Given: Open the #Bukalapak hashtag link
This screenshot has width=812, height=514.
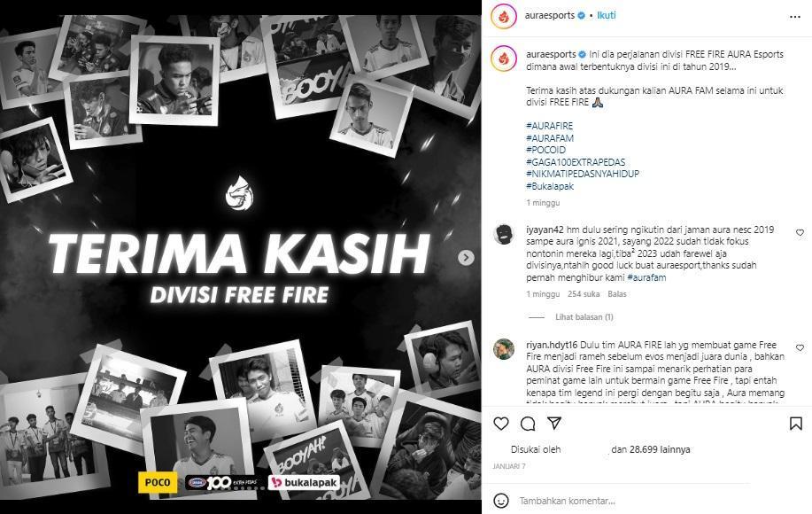Looking at the screenshot, I should coord(550,186).
